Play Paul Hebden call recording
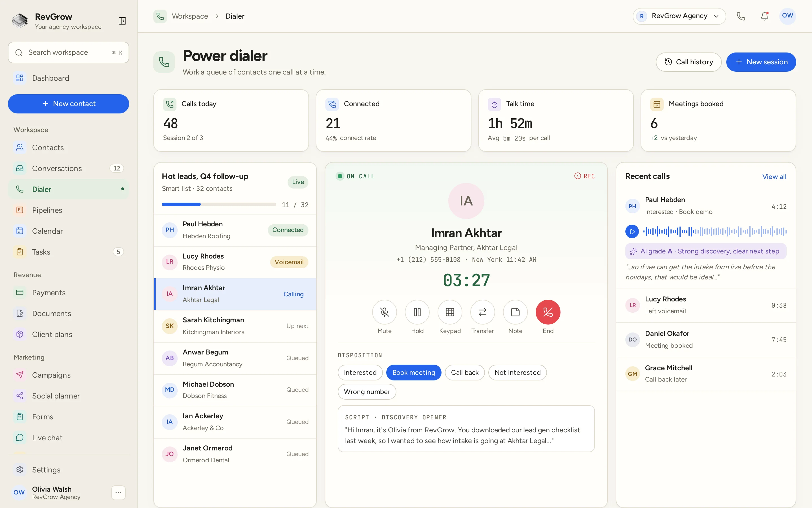 (x=632, y=231)
